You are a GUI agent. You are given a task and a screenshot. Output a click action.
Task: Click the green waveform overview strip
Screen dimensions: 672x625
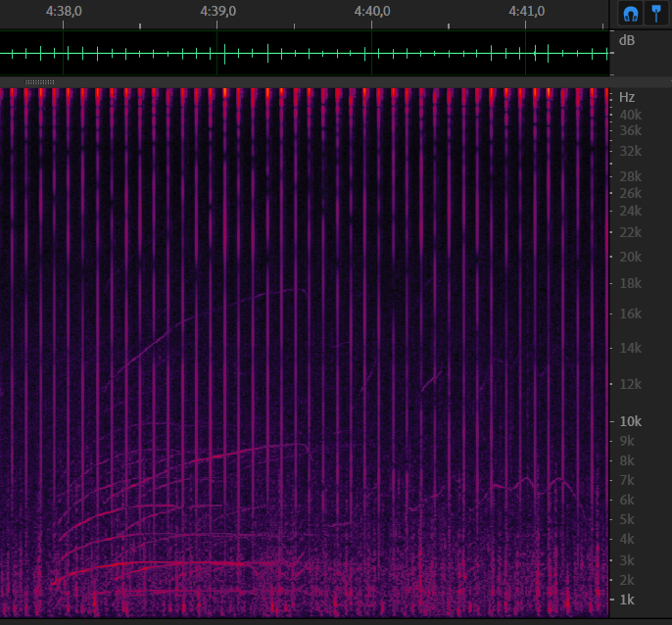click(304, 53)
